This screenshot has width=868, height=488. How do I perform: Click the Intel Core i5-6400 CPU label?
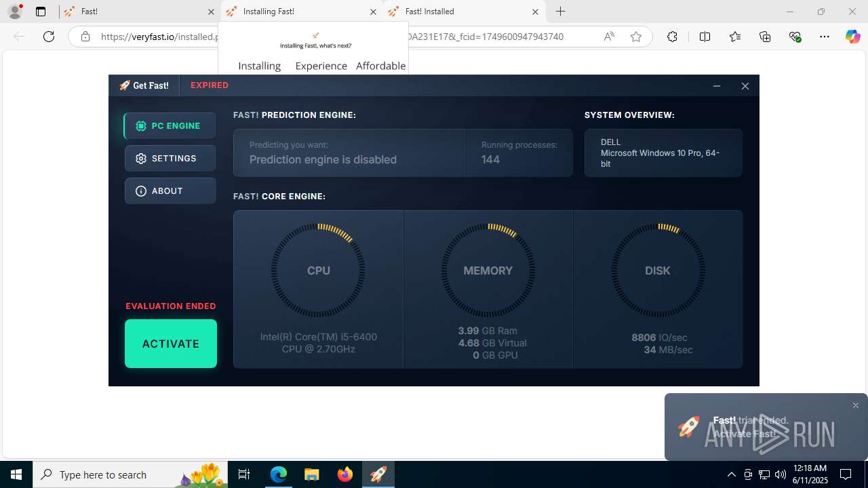[x=319, y=343]
